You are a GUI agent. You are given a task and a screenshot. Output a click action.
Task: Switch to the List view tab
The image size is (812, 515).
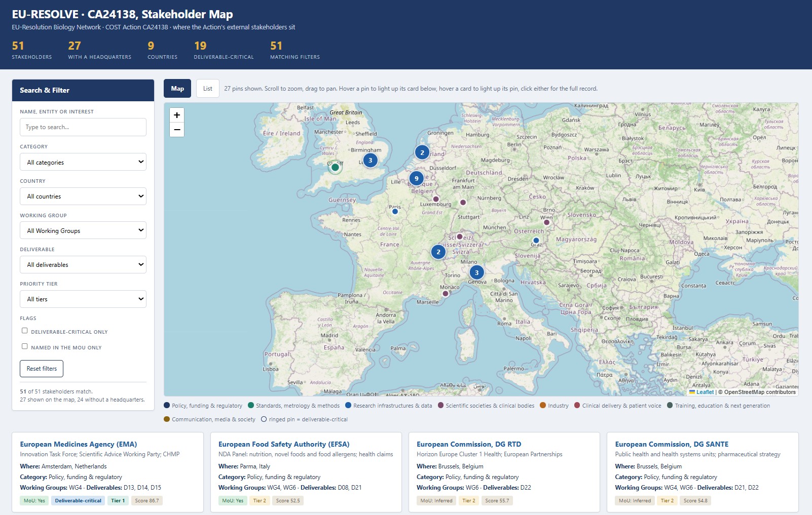coord(208,89)
